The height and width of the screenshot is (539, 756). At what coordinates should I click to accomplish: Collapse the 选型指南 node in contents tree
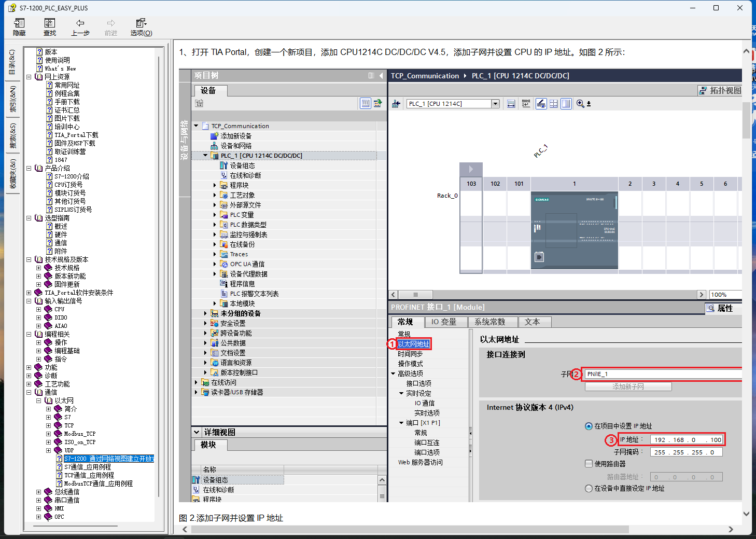(29, 218)
